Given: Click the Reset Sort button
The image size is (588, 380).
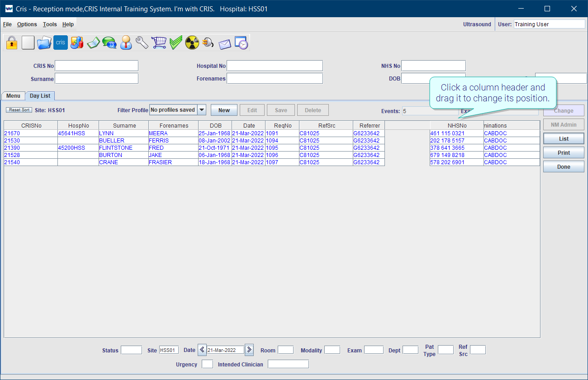Looking at the screenshot, I should coord(19,110).
